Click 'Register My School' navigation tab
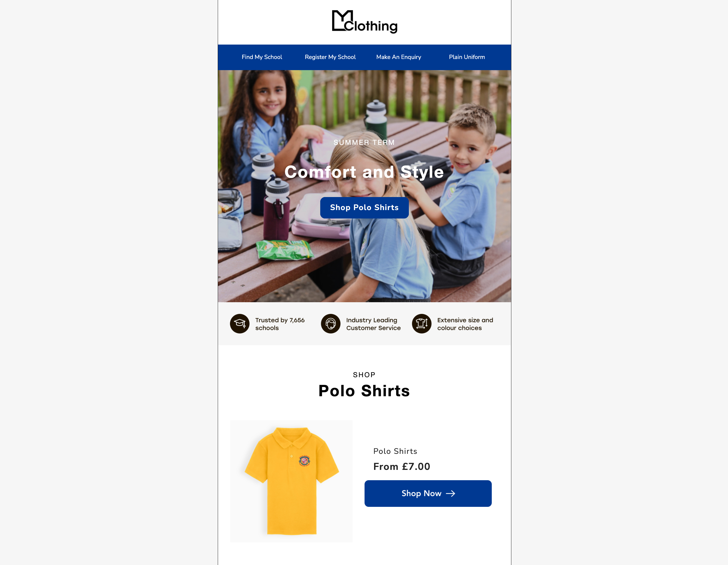Image resolution: width=728 pixels, height=565 pixels. pos(330,57)
